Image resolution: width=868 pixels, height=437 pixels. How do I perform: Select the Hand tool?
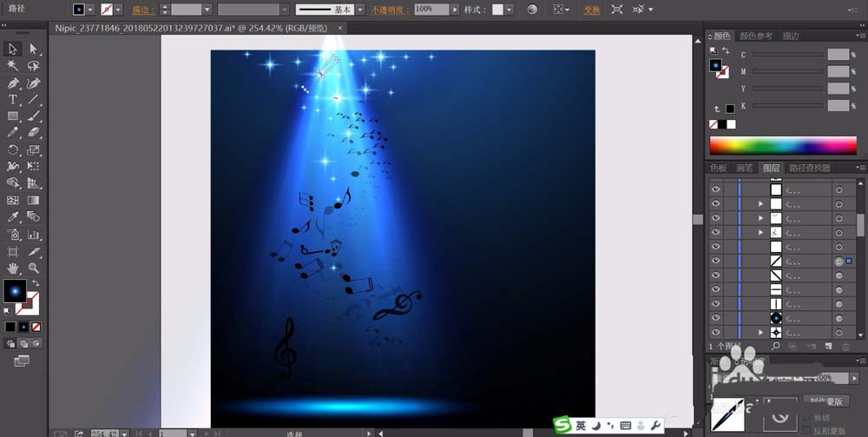click(13, 268)
